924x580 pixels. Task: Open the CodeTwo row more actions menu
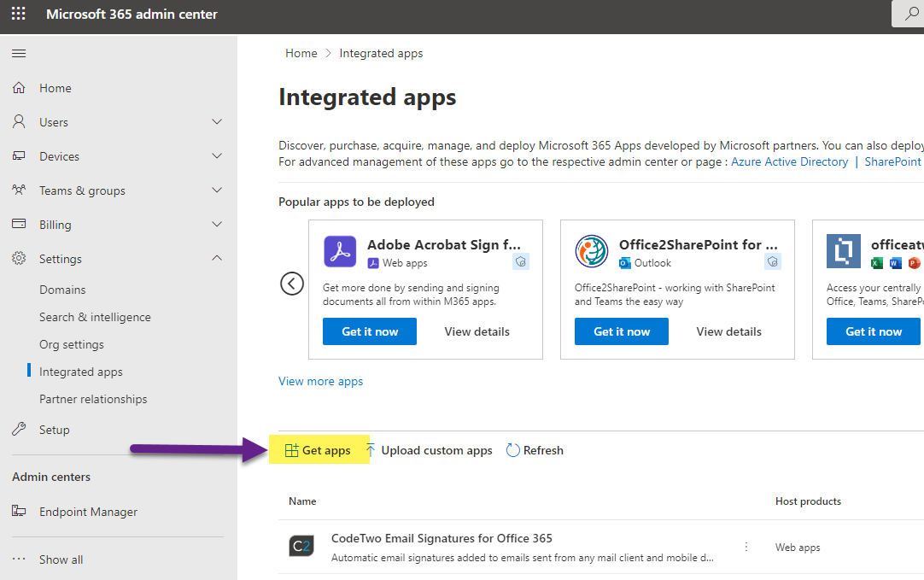746,547
